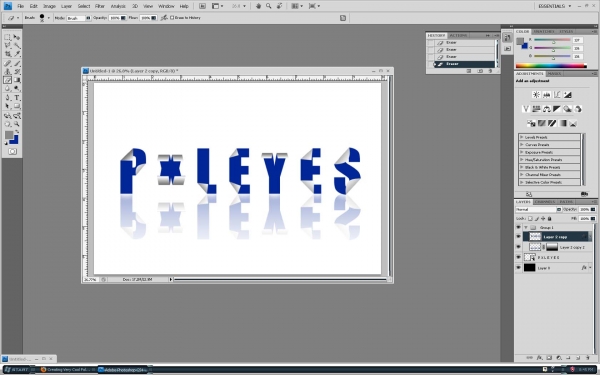Select the Rectangle shape tool
The width and height of the screenshot is (600, 375).
click(x=16, y=106)
